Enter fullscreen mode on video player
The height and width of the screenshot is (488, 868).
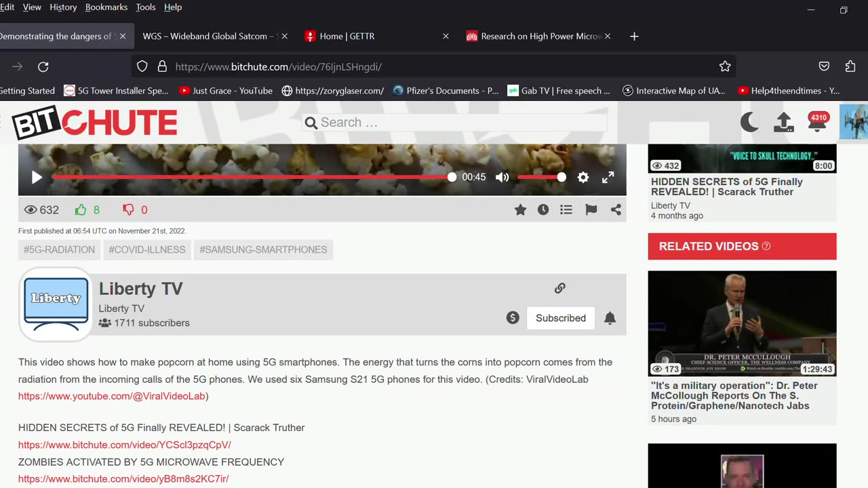coord(608,177)
